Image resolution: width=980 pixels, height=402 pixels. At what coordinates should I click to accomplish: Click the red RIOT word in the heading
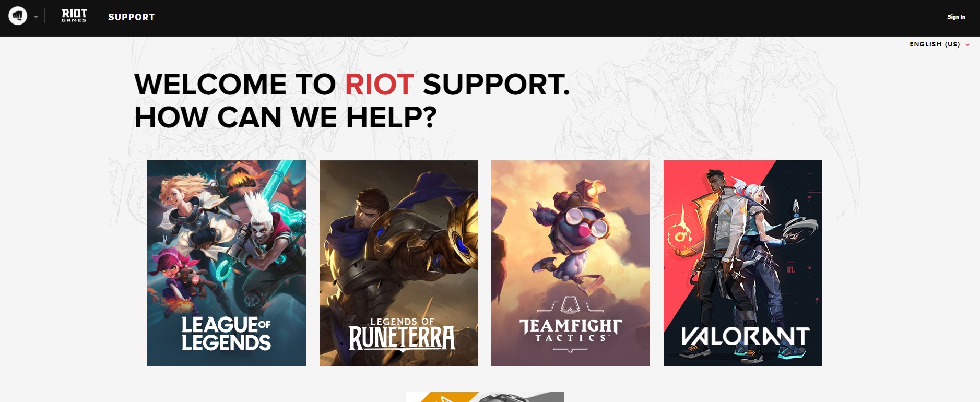(x=379, y=84)
